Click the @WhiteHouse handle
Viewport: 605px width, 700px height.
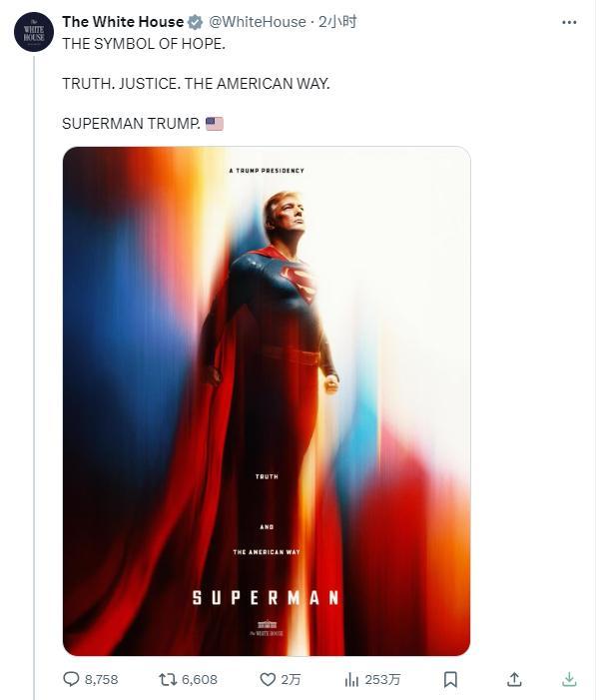[258, 21]
